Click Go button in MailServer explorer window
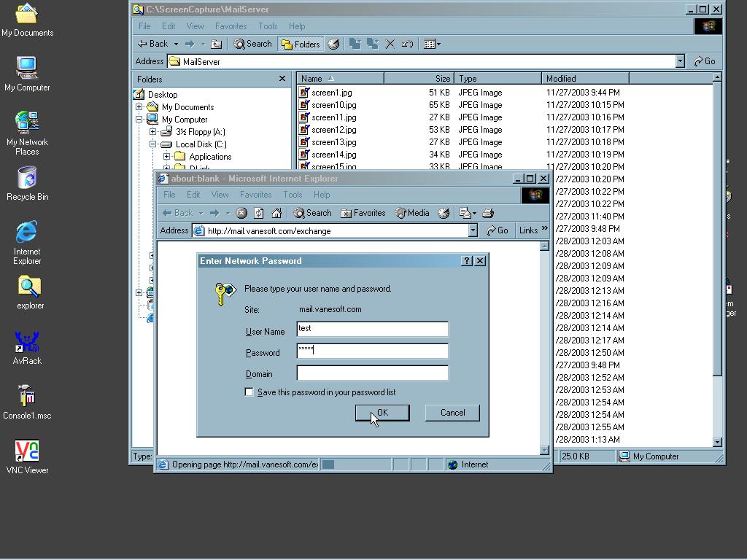Image resolution: width=747 pixels, height=560 pixels. click(x=705, y=61)
